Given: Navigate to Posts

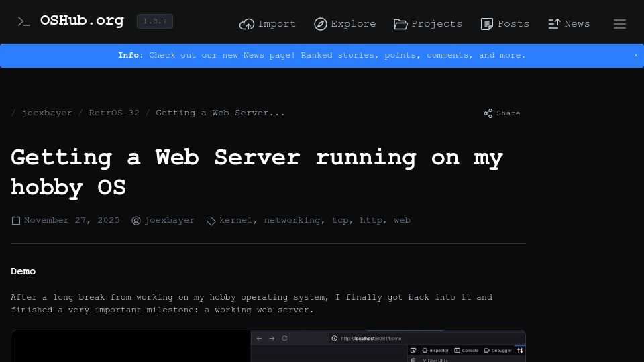Looking at the screenshot, I should (x=504, y=24).
